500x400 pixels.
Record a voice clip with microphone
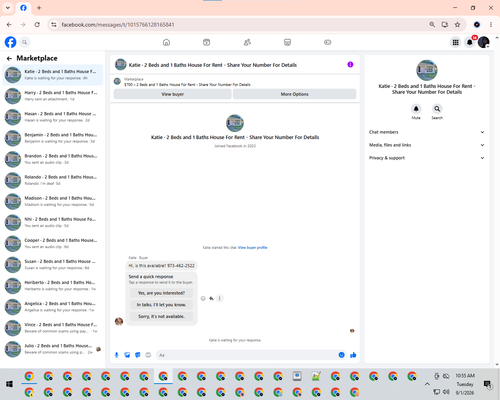(x=117, y=355)
